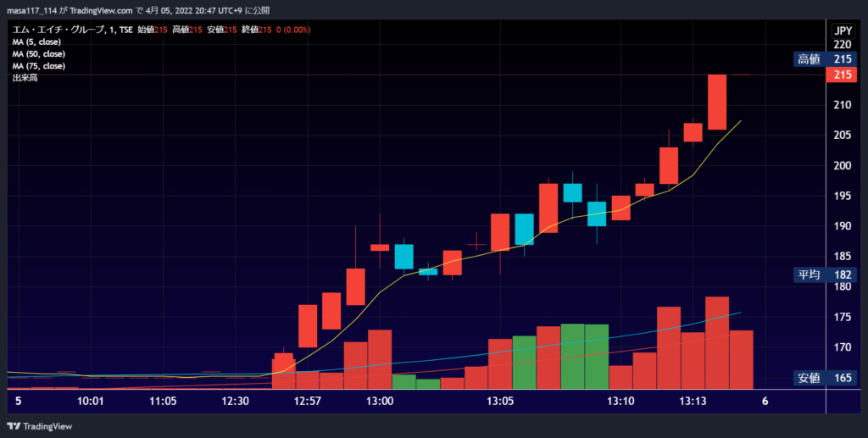Screen dimensions: 868x438
Task: Click the 175 price axis label
Action: [843, 318]
